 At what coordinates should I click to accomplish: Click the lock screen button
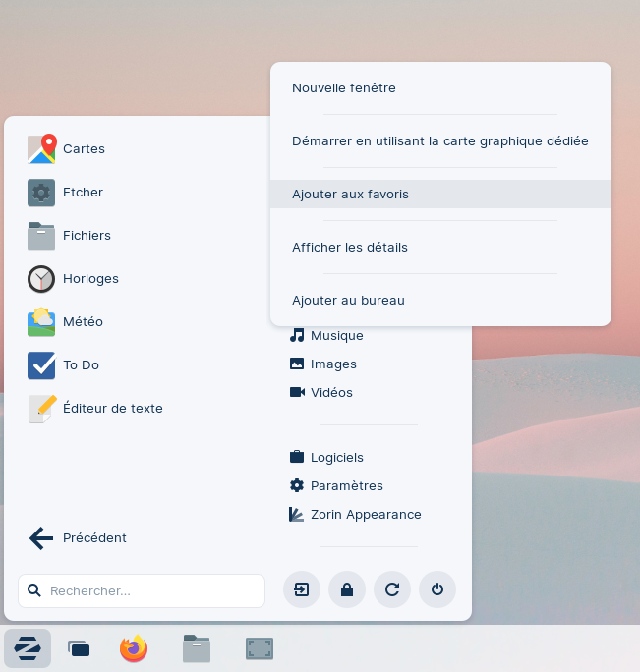(x=347, y=589)
